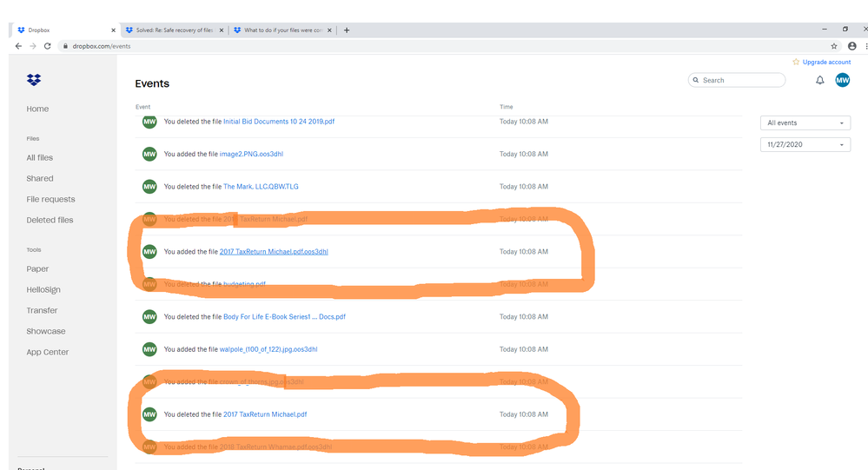Go to Home in the sidebar

[x=37, y=109]
